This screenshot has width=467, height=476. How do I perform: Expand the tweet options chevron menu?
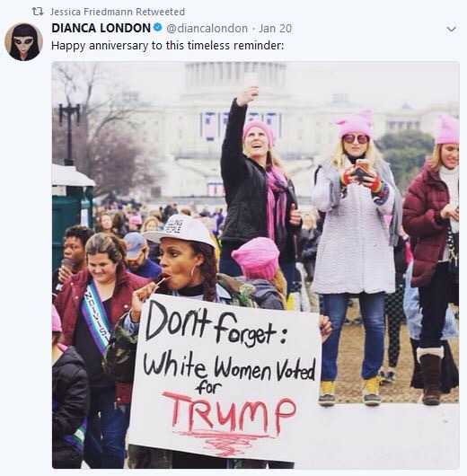(451, 29)
